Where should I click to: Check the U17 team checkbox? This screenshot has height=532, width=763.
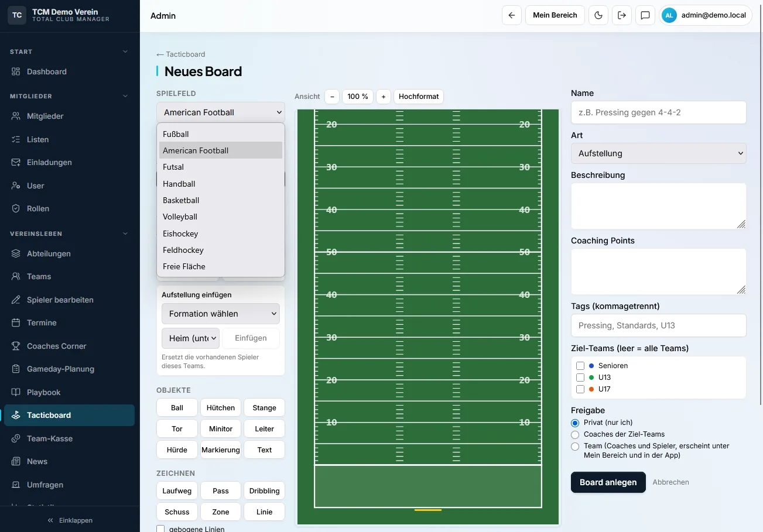point(580,389)
